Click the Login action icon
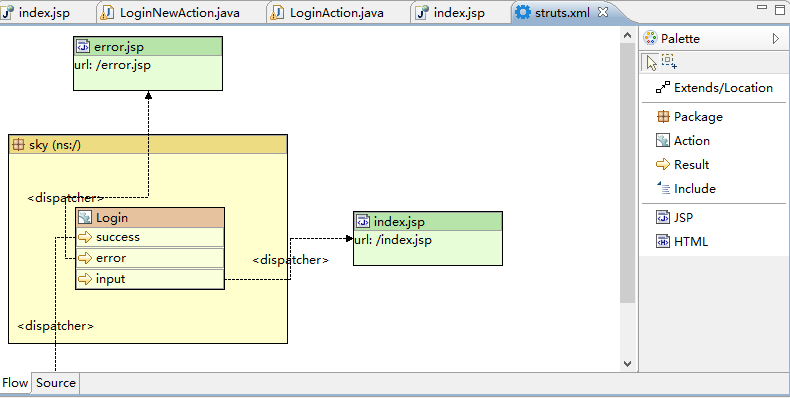The image size is (790, 398). pyautogui.click(x=85, y=217)
